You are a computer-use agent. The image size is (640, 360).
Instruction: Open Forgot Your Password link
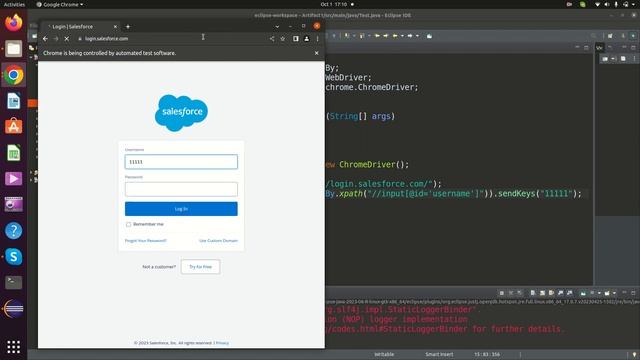(x=146, y=241)
